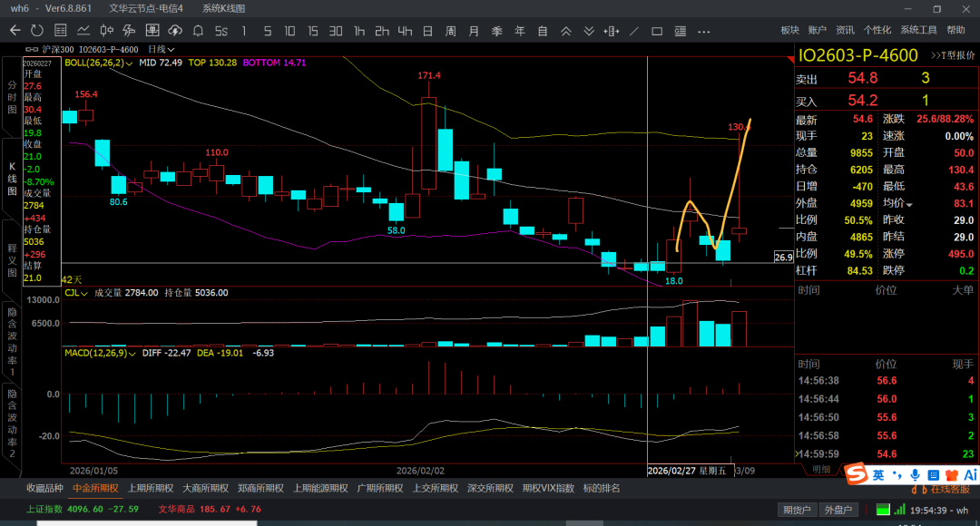Open the 日线 period dropdown
The image size is (980, 526).
(x=161, y=49)
